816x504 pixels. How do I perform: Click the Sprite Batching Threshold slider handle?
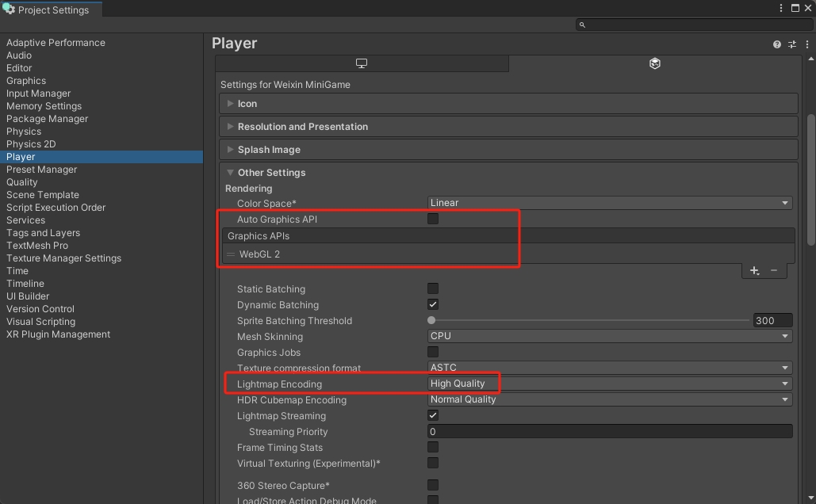(x=431, y=321)
